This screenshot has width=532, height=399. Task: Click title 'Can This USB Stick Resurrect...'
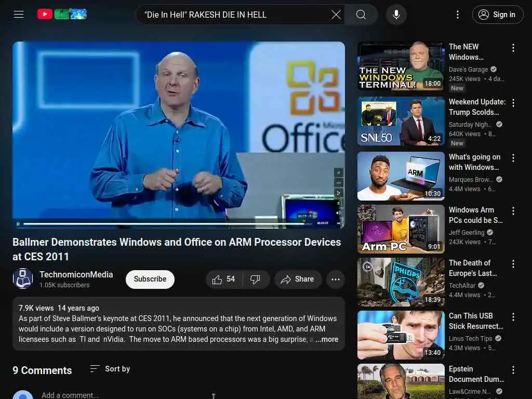[476, 321]
